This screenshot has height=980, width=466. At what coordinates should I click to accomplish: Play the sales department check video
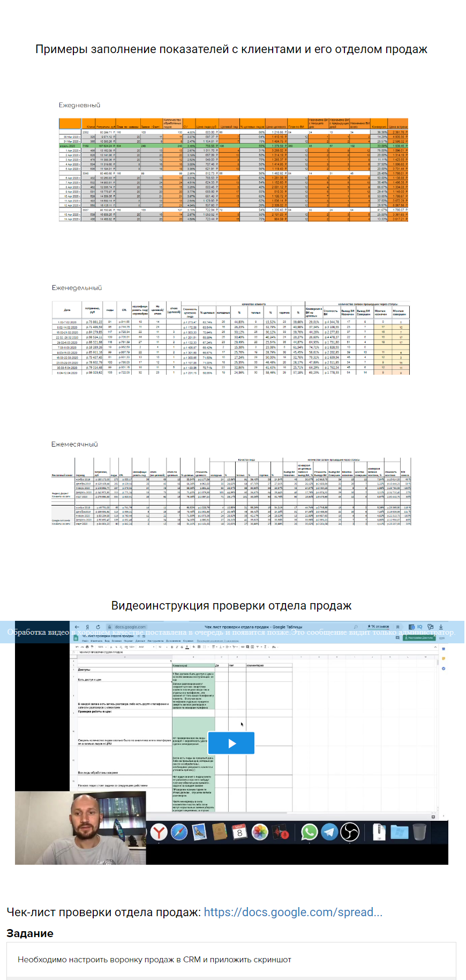click(x=231, y=743)
